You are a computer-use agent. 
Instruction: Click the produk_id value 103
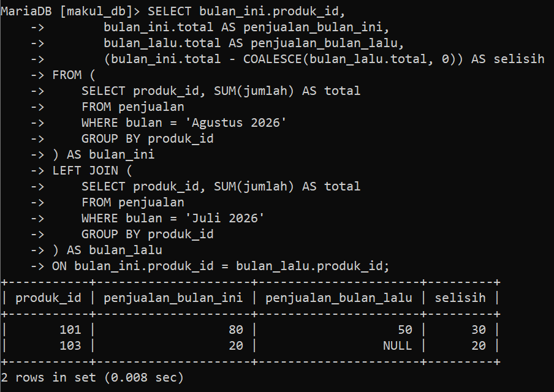(x=70, y=345)
